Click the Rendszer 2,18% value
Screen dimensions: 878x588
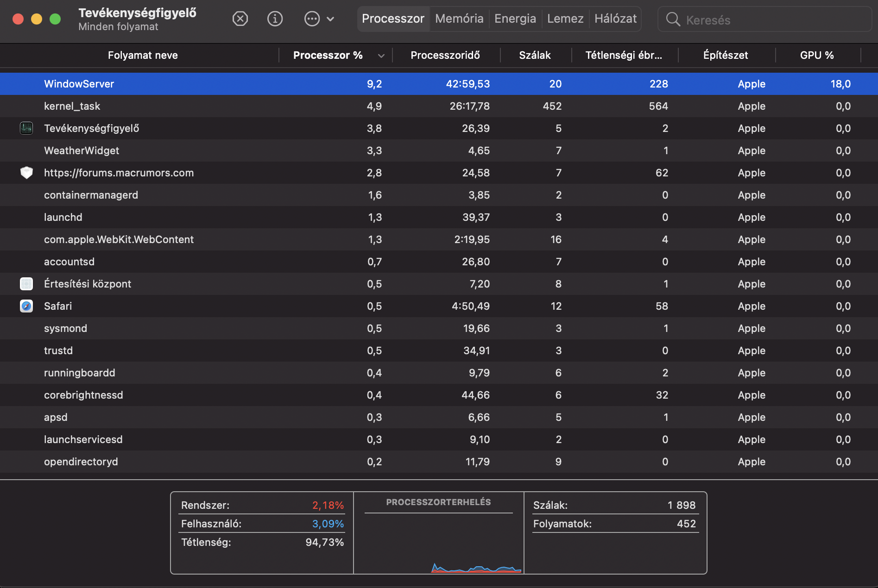[328, 505]
